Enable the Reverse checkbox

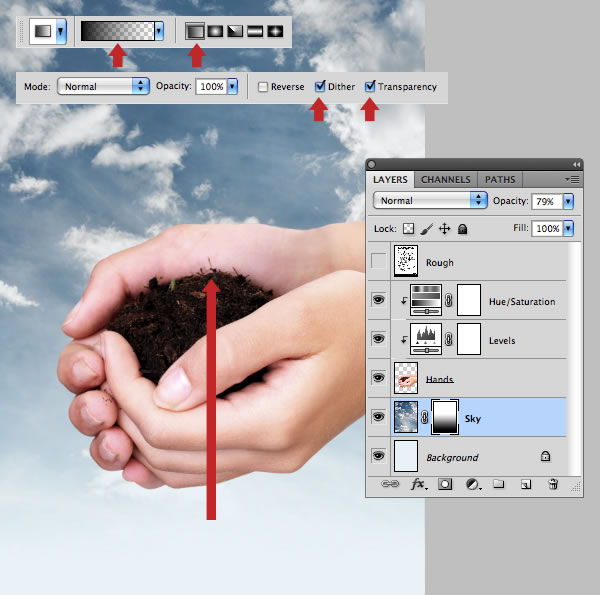[x=262, y=87]
